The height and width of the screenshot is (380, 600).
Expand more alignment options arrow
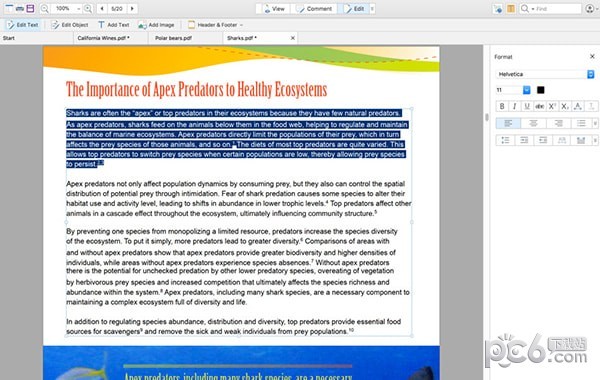click(595, 123)
